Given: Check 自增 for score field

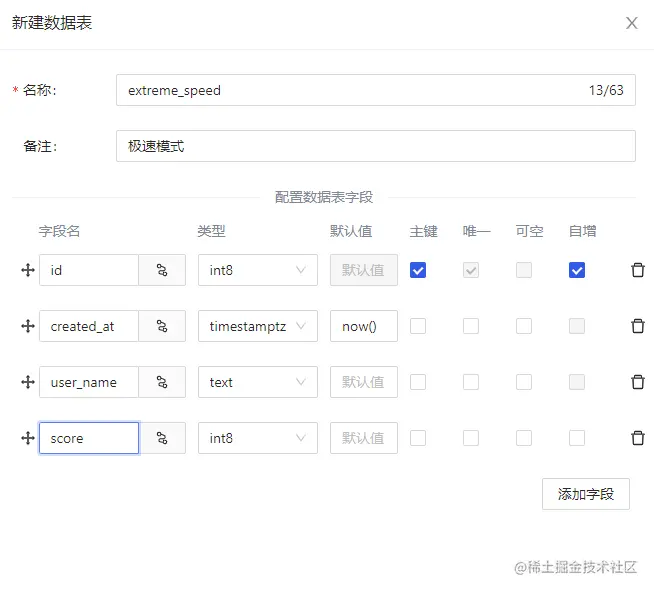Looking at the screenshot, I should coord(576,438).
